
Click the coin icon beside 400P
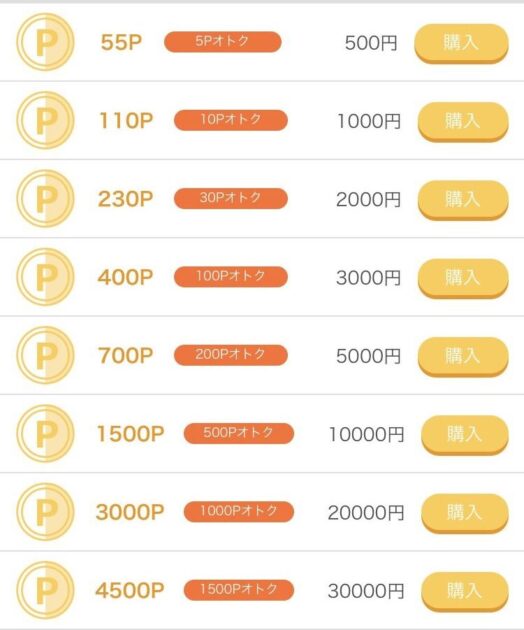click(x=45, y=277)
